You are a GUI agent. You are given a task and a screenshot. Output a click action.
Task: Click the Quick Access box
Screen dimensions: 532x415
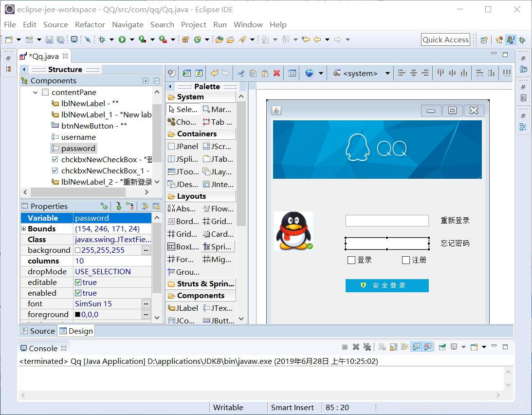445,40
